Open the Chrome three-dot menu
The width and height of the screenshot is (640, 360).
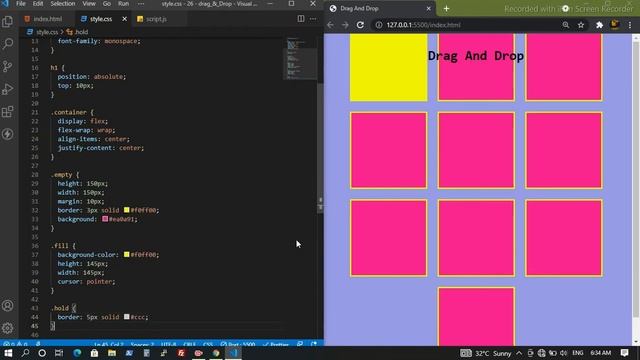click(x=630, y=25)
